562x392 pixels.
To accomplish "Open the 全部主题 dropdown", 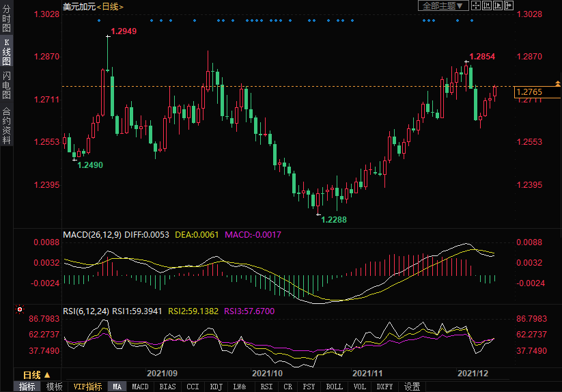I will pyautogui.click(x=442, y=5).
